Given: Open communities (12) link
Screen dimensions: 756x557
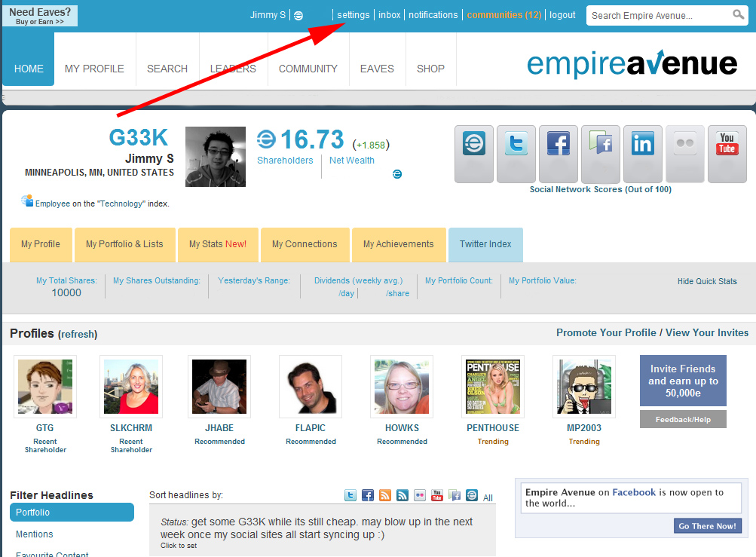Looking at the screenshot, I should 503,15.
